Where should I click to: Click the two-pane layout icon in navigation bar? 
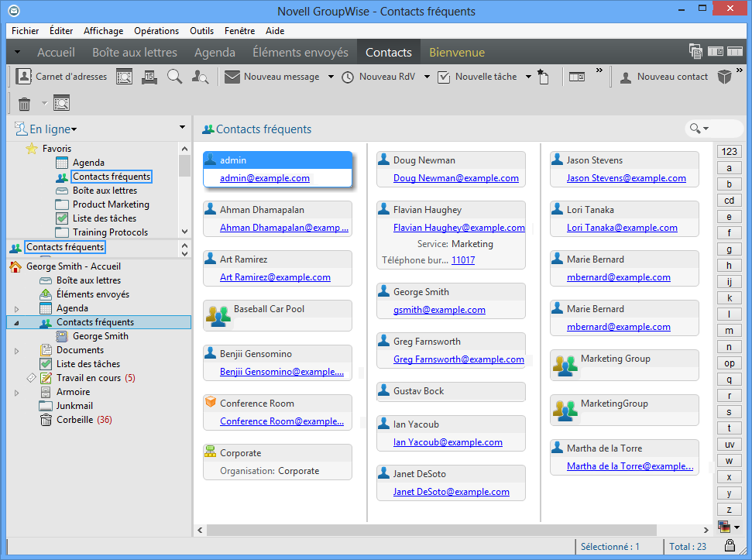click(x=716, y=51)
